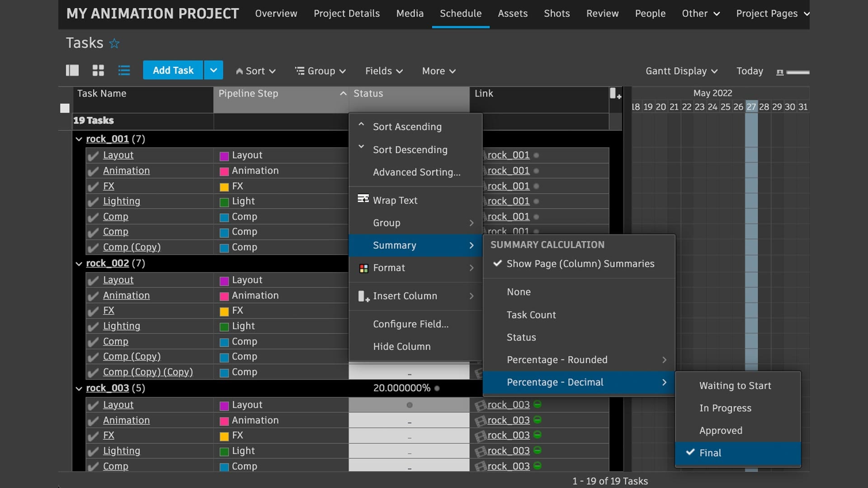Open the Add Task dropdown arrow
The image size is (868, 488).
[213, 70]
